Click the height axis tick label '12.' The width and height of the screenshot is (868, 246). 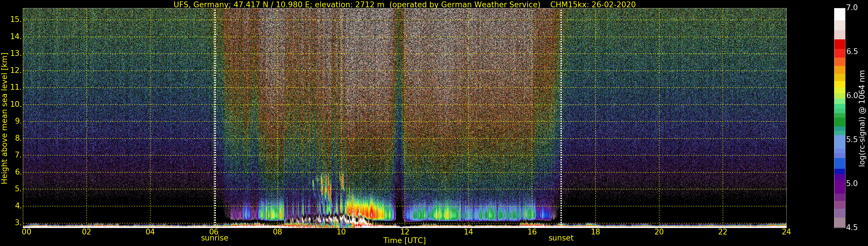point(16,70)
